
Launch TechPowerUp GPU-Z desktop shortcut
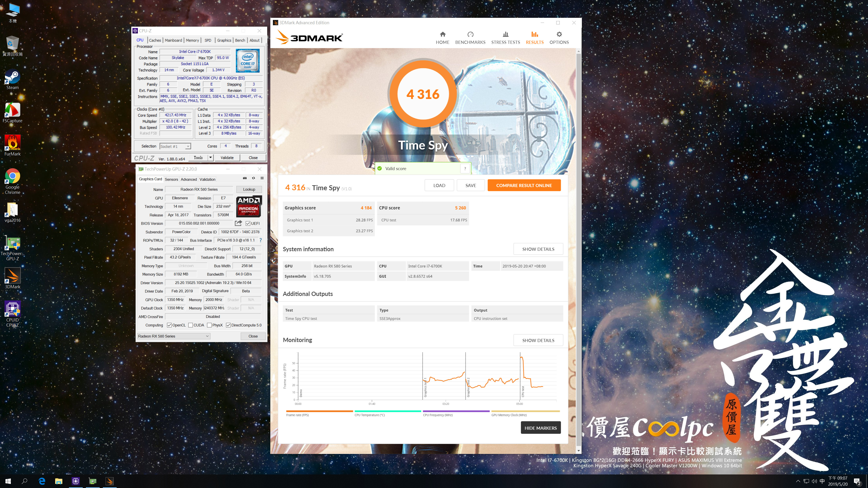12,248
